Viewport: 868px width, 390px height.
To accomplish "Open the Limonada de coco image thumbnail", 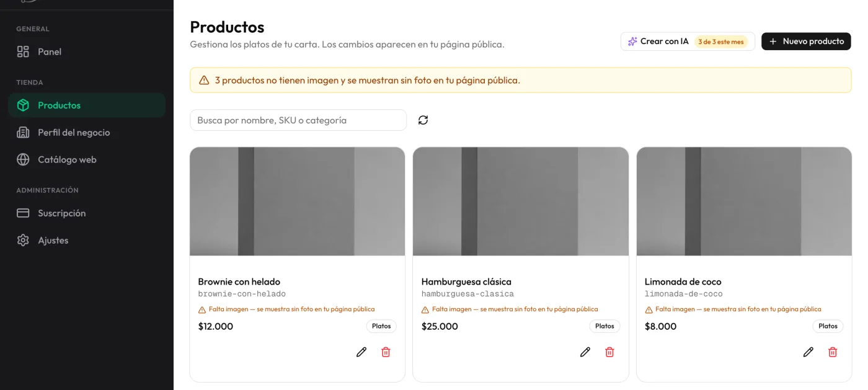I will (744, 202).
